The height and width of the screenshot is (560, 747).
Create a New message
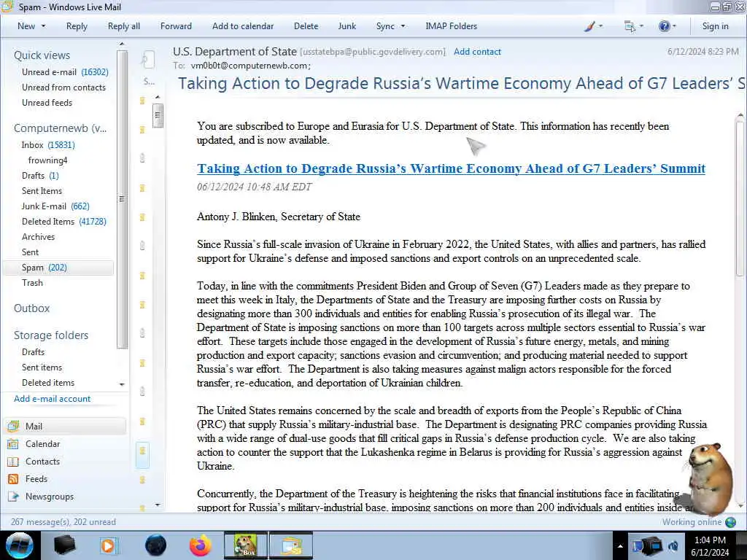coord(26,26)
